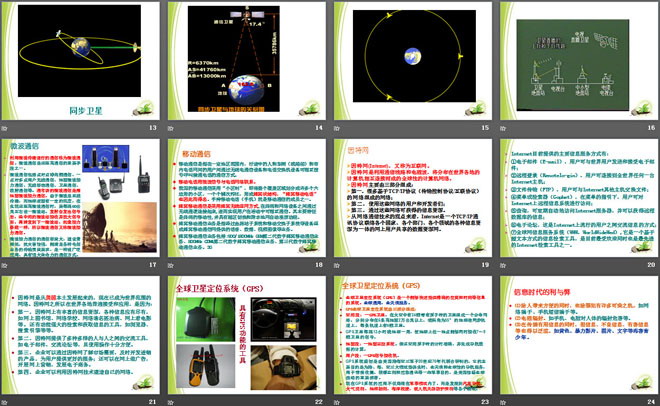Click slide number label 18
The height and width of the screenshot is (406, 660).
coord(319,265)
